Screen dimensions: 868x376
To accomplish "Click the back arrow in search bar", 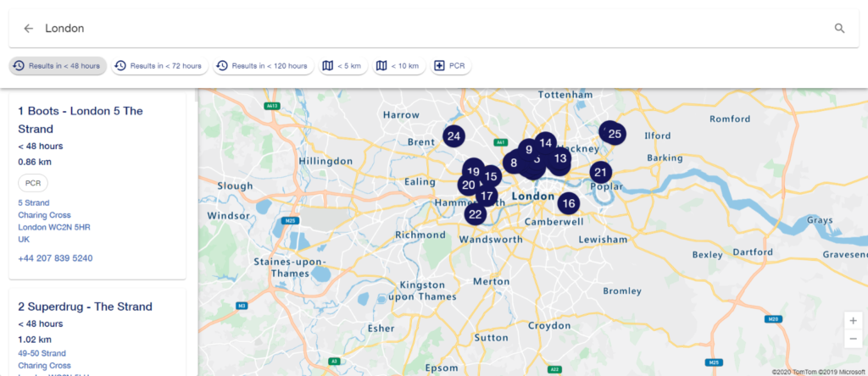I will pos(28,28).
